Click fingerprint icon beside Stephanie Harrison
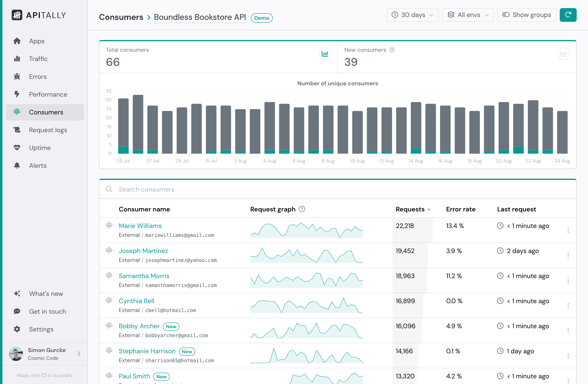Screen dimensions: 588x384 [109, 351]
